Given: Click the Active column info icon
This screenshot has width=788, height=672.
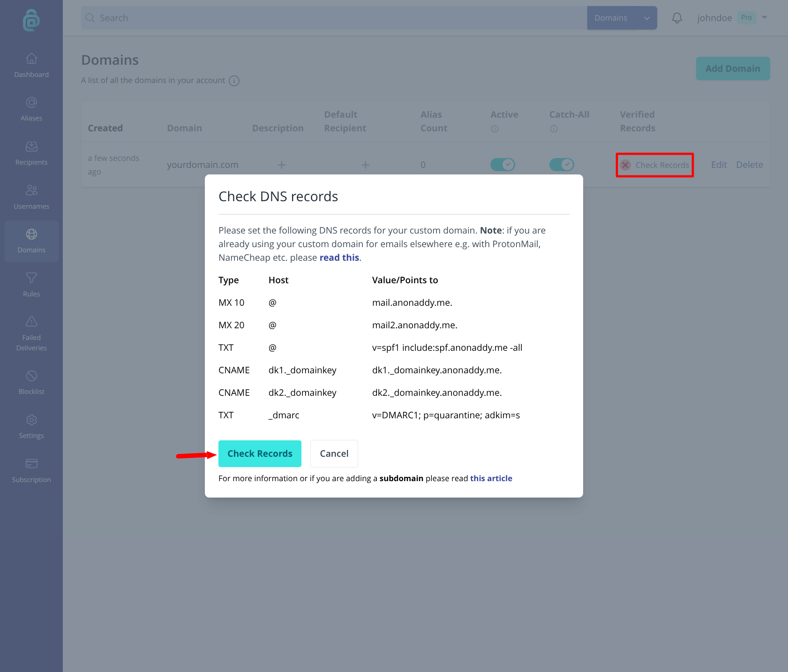Looking at the screenshot, I should coord(495,129).
